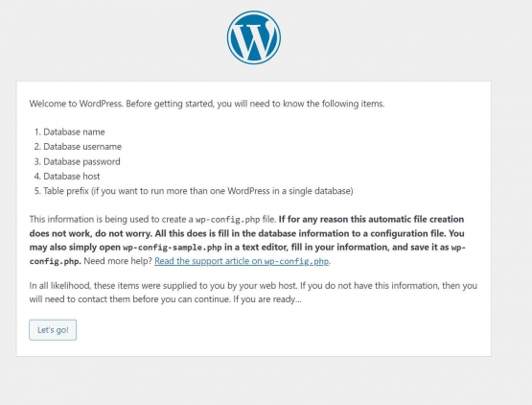The height and width of the screenshot is (405, 532).
Task: Click the Let's go! button
Action: 53,330
